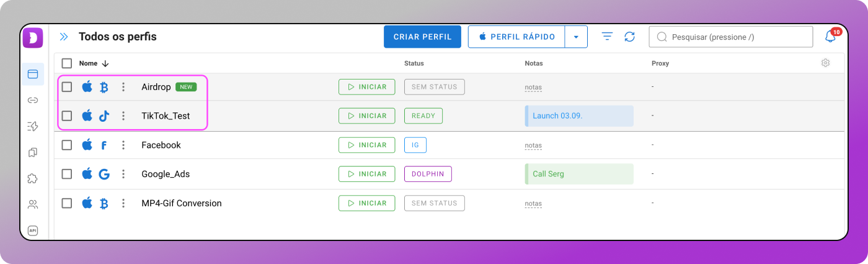
Task: Open the extensions puzzle sidebar icon
Action: coord(33,178)
